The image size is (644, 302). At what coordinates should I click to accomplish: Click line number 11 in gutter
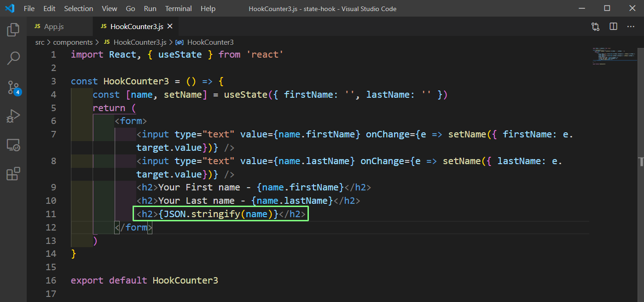pos(51,214)
